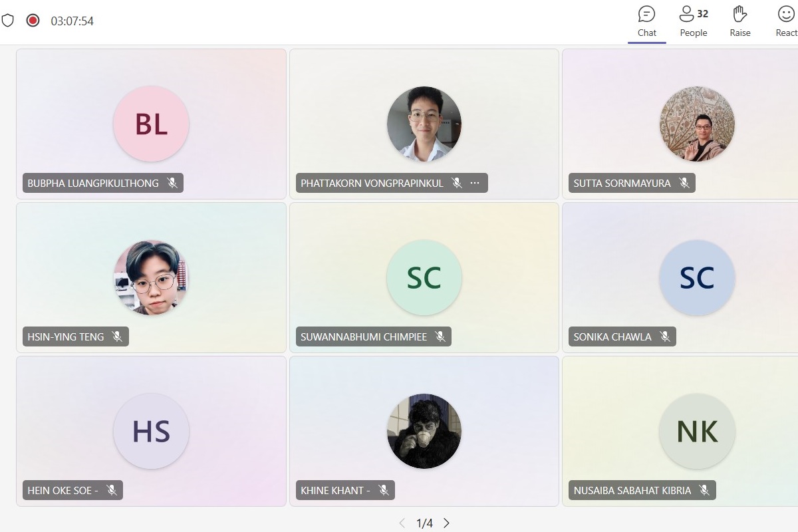Click Sonika Chawla's muted mic icon

[665, 336]
